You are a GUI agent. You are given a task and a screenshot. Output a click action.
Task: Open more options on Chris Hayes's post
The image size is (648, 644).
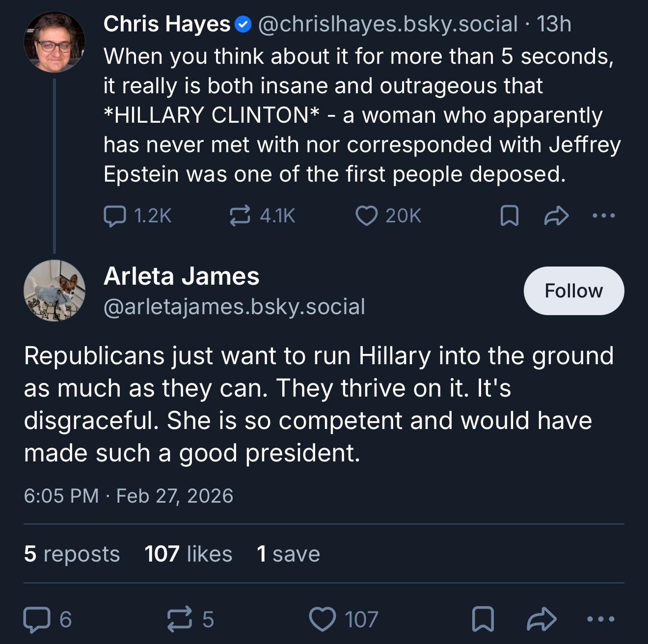(x=603, y=215)
